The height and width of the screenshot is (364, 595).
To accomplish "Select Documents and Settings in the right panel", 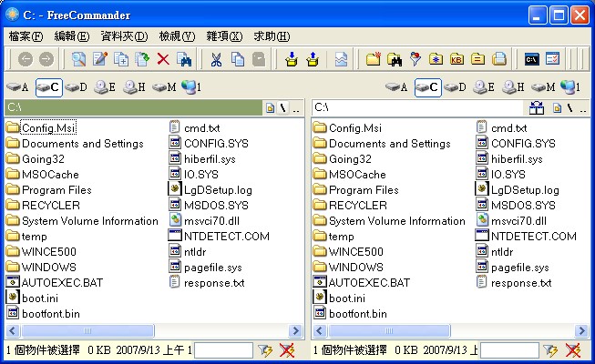I will (x=382, y=144).
